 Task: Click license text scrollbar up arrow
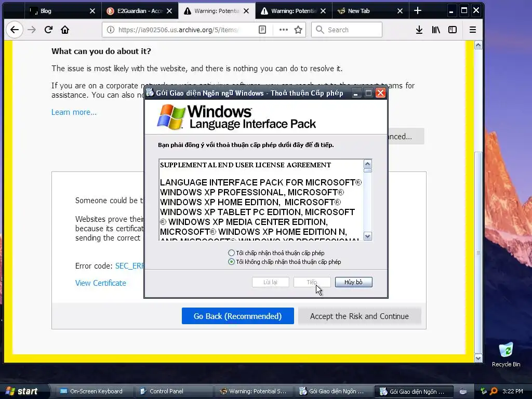point(367,164)
